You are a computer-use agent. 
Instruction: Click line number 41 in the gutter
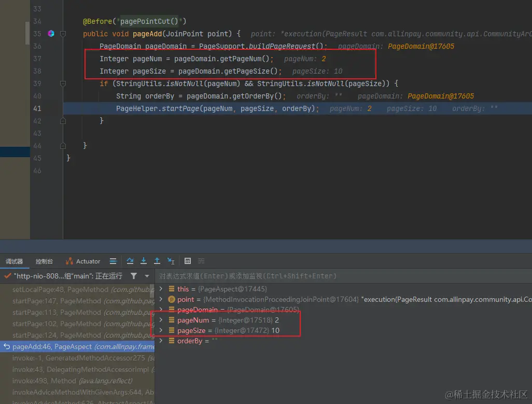pos(37,108)
